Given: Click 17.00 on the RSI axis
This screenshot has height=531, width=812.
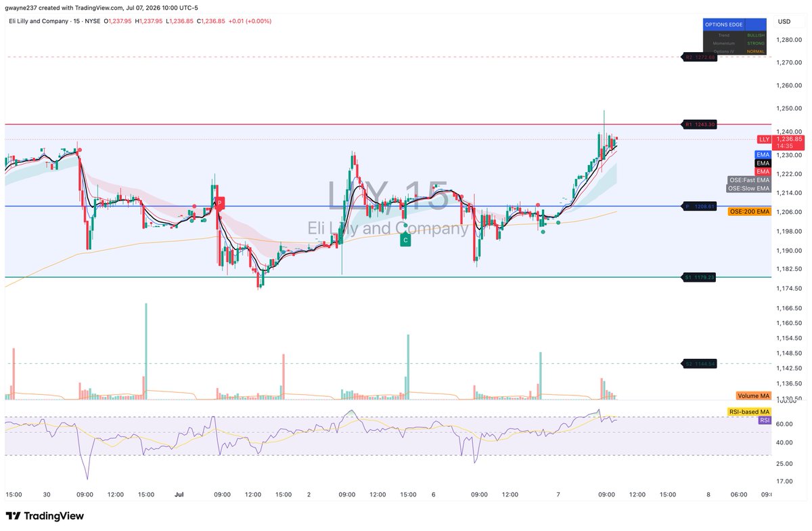Looking at the screenshot, I should click(x=785, y=482).
